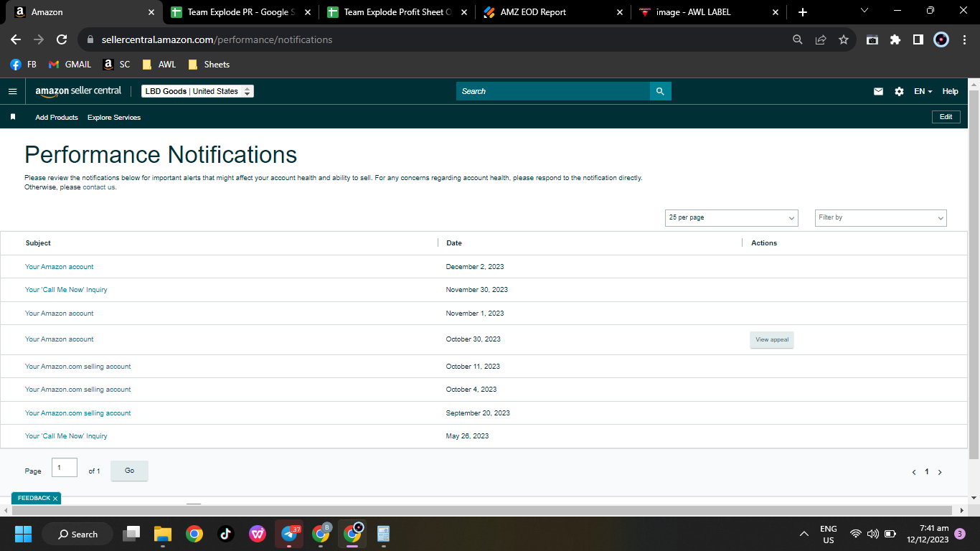Close the AMZ EOD Report tab
The width and height of the screenshot is (980, 551).
click(620, 12)
